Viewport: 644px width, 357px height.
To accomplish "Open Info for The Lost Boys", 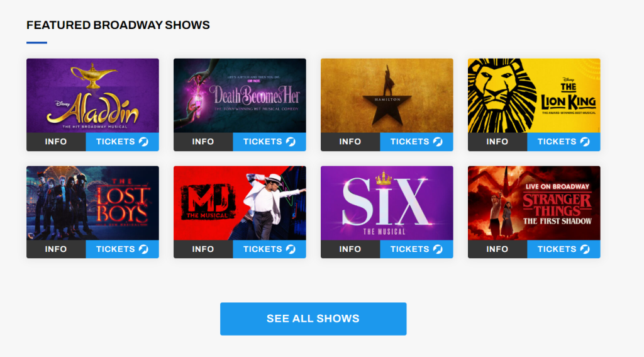I will pos(56,249).
